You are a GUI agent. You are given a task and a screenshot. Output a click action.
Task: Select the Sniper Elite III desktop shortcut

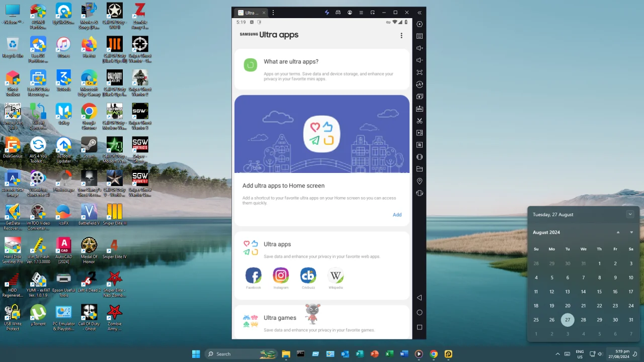115,215
